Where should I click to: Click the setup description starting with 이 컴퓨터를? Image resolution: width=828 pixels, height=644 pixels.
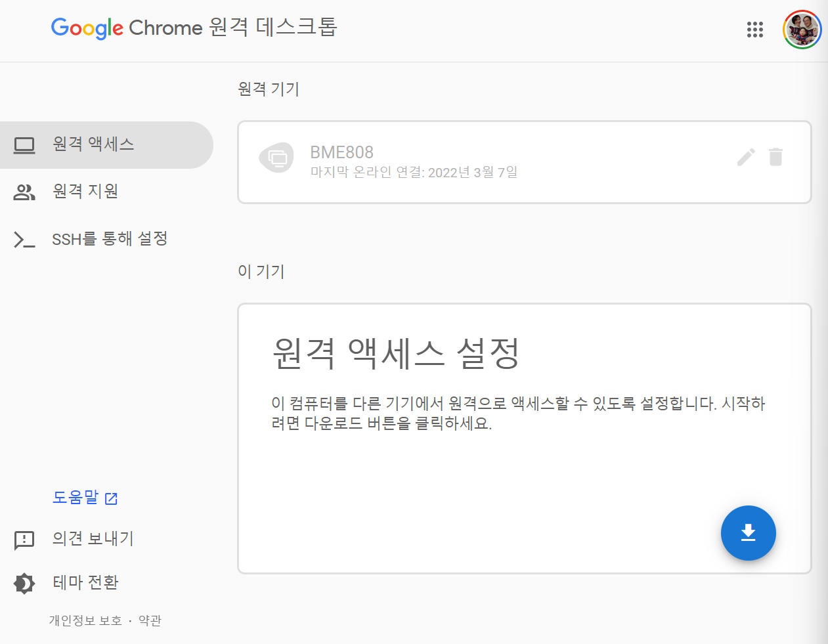(518, 413)
